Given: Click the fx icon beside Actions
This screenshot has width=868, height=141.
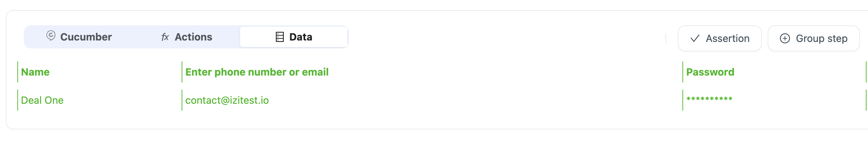Looking at the screenshot, I should click(x=165, y=37).
